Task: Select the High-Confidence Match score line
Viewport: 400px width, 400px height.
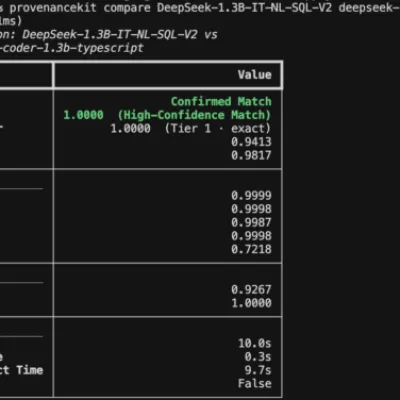Action: tap(167, 115)
